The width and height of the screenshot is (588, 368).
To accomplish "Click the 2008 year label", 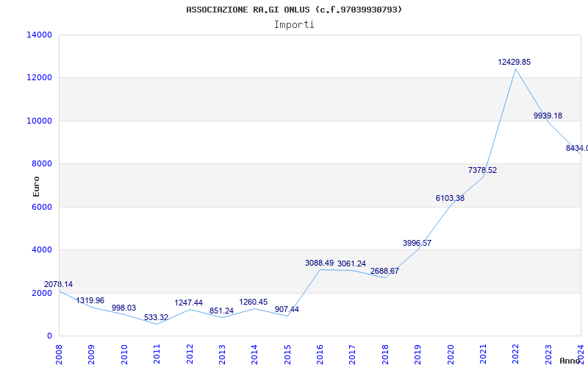I will tap(59, 354).
